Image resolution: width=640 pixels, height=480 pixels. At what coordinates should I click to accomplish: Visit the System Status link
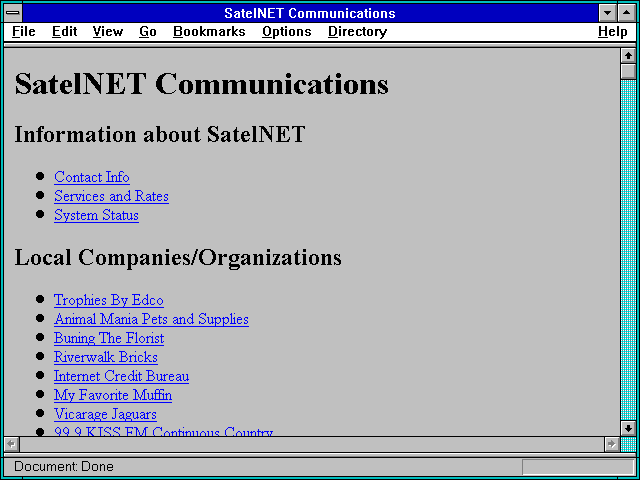coord(96,216)
